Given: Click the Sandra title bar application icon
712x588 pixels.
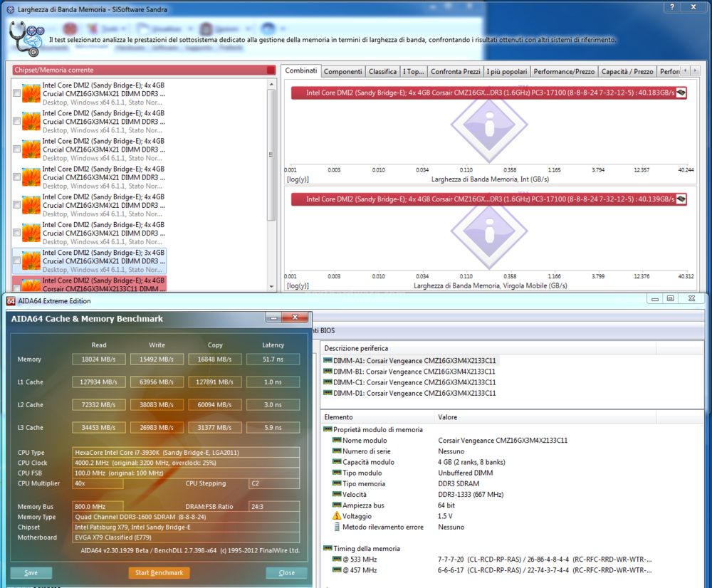Looking at the screenshot, I should tap(11, 9).
